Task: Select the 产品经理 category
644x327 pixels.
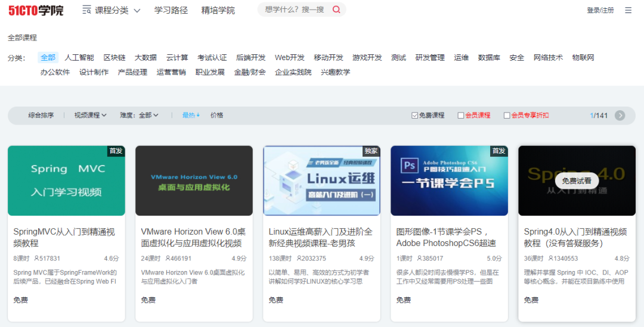Action: point(132,72)
